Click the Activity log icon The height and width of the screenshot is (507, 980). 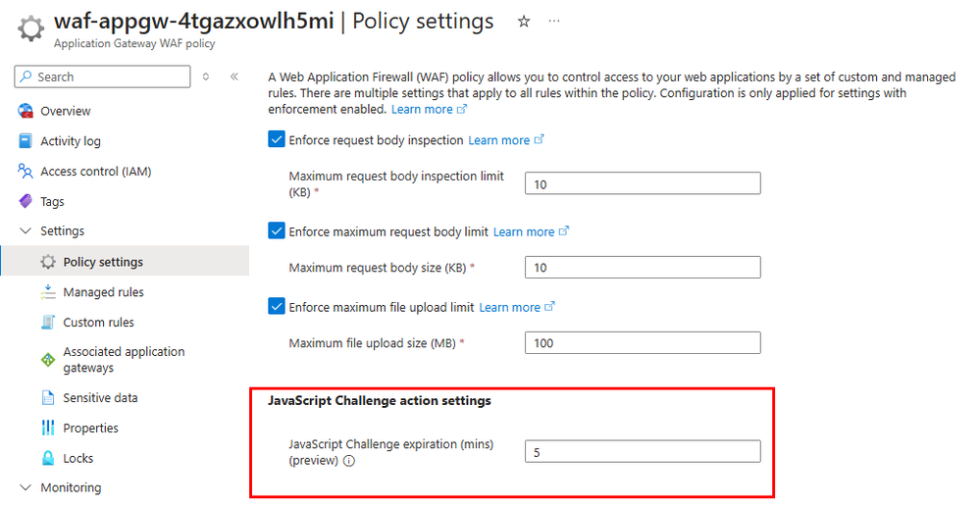[x=26, y=141]
